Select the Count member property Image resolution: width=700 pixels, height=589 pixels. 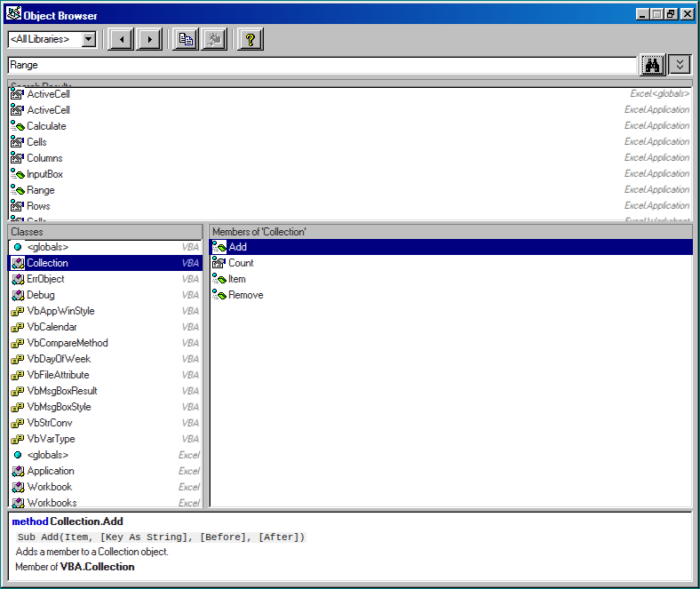(x=451, y=263)
